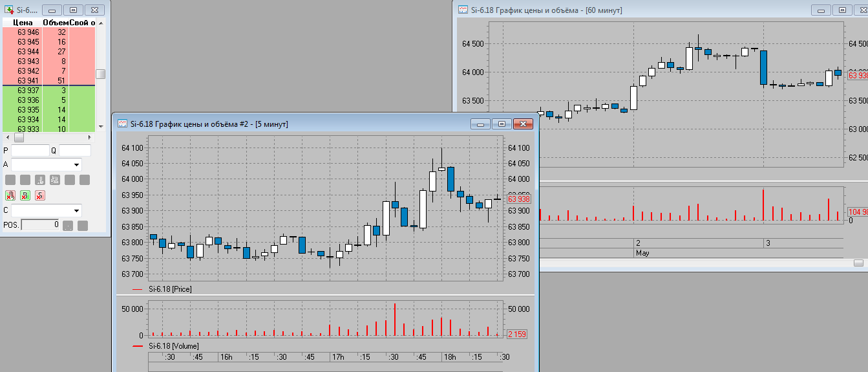
Task: Click the 18h time axis label
Action: [450, 357]
